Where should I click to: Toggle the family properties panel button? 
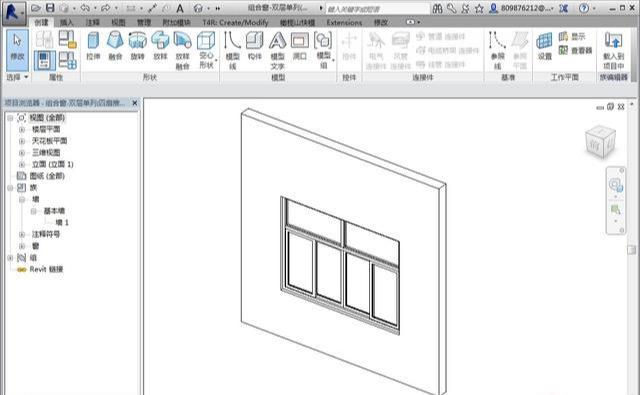[x=44, y=60]
